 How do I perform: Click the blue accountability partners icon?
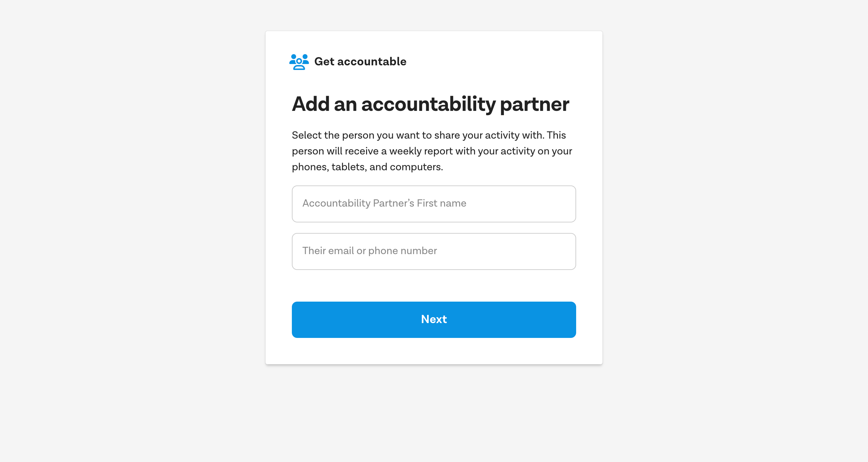tap(298, 62)
